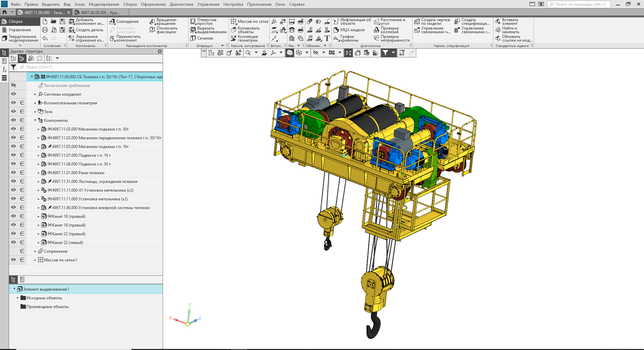
Task: Click the Undo arrow icon
Action: click(x=45, y=39)
